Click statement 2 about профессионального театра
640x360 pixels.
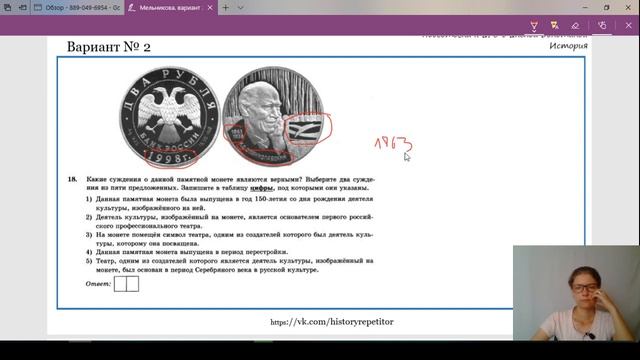(229, 221)
